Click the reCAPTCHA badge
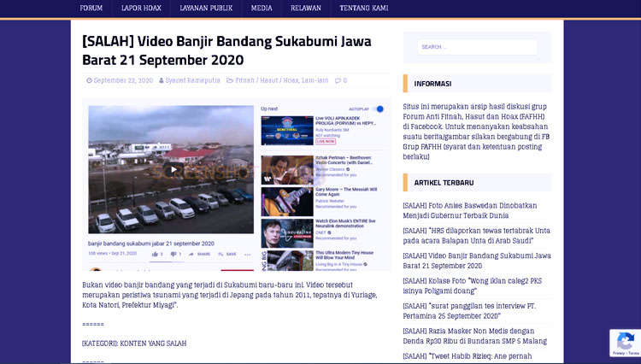The height and width of the screenshot is (364, 641). tap(625, 343)
